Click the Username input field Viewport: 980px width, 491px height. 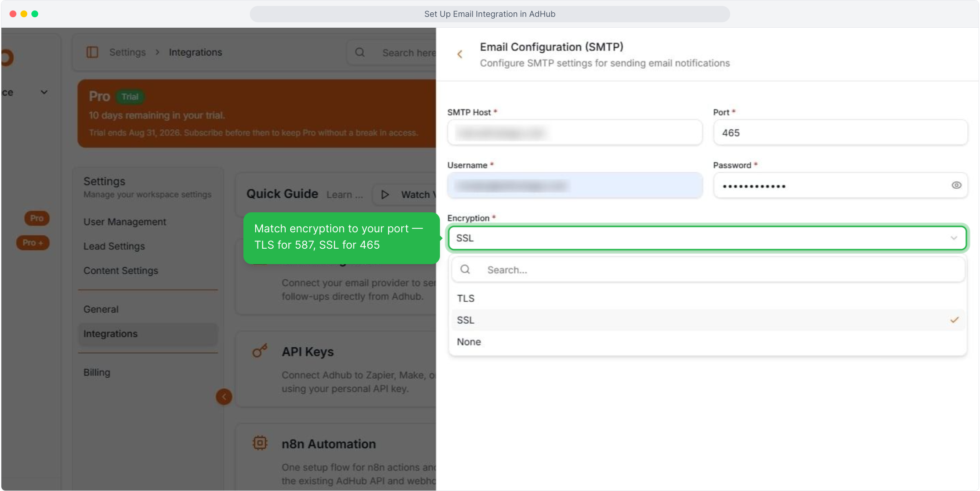tap(575, 185)
